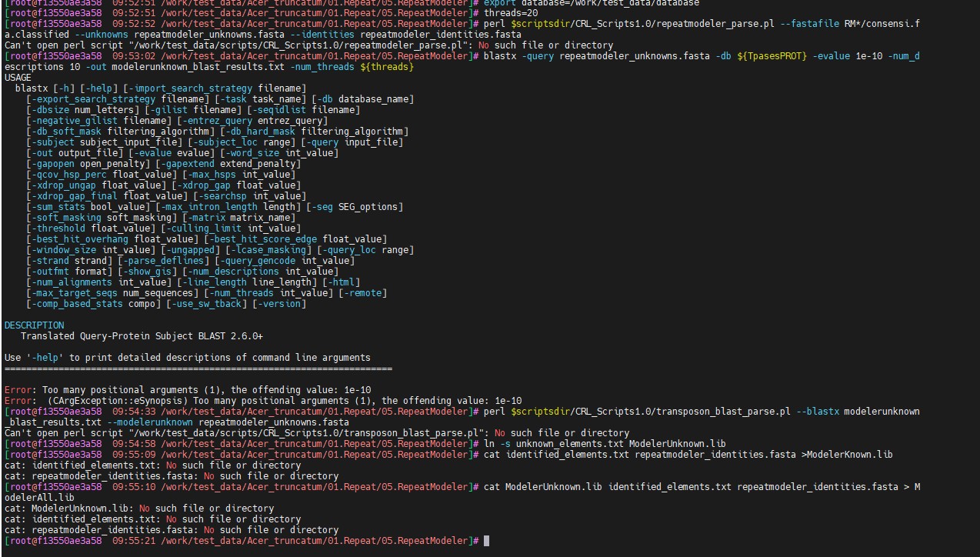The height and width of the screenshot is (557, 980).
Task: Click the cursor block at the last prompt
Action: click(486, 541)
